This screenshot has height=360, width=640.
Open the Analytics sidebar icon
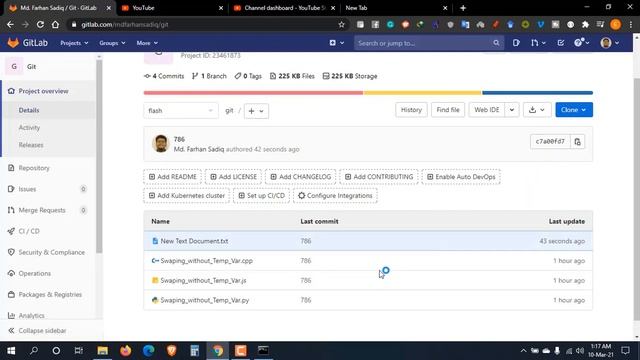point(11,316)
